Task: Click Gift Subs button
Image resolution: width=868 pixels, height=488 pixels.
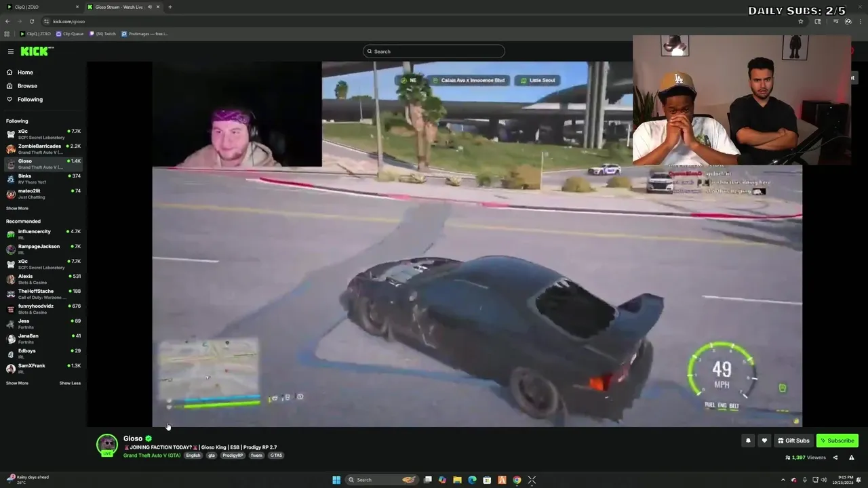Action: (x=793, y=441)
